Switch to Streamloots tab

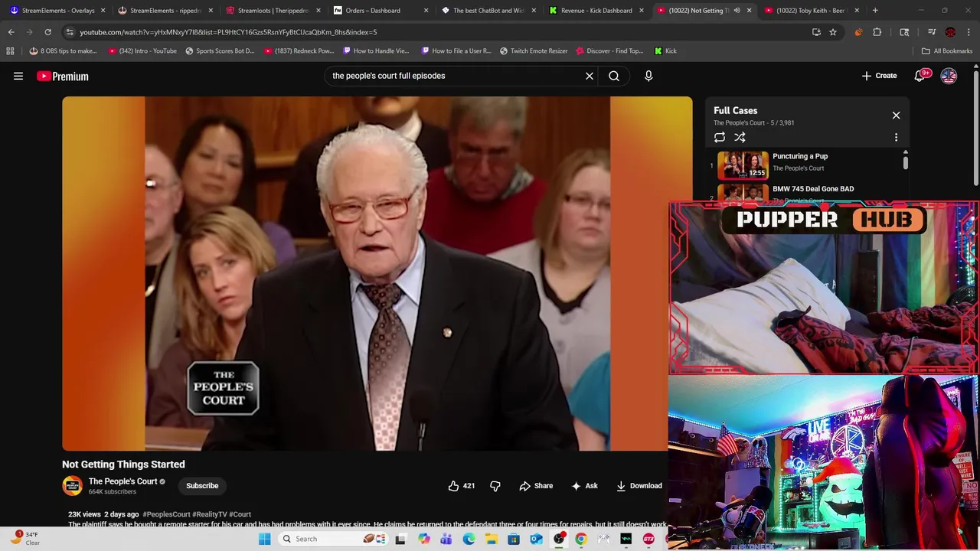click(273, 11)
